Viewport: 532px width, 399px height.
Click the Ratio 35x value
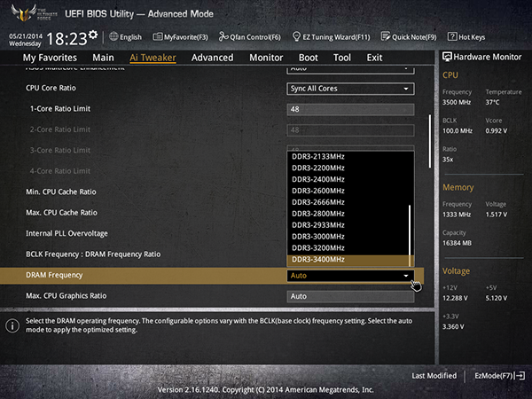pyautogui.click(x=448, y=160)
